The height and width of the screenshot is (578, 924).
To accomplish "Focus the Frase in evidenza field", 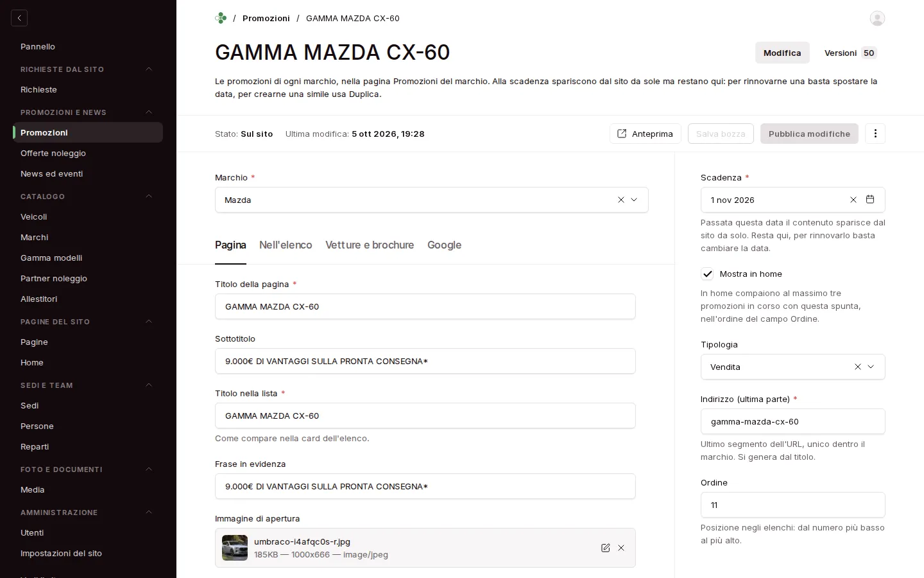I will tap(425, 486).
